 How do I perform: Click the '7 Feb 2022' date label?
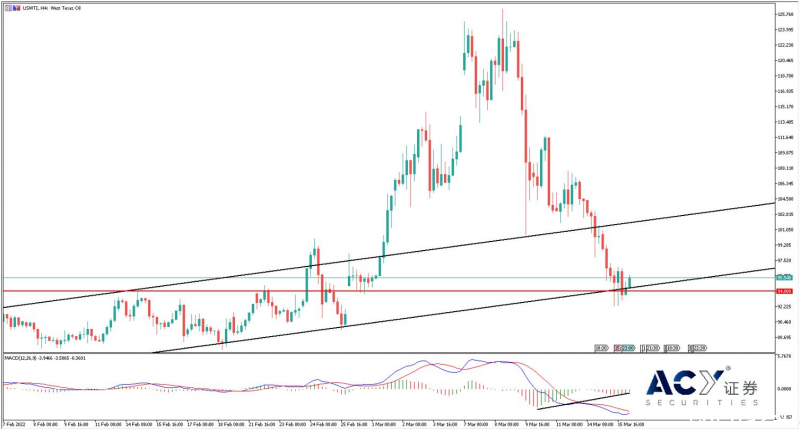(x=14, y=424)
